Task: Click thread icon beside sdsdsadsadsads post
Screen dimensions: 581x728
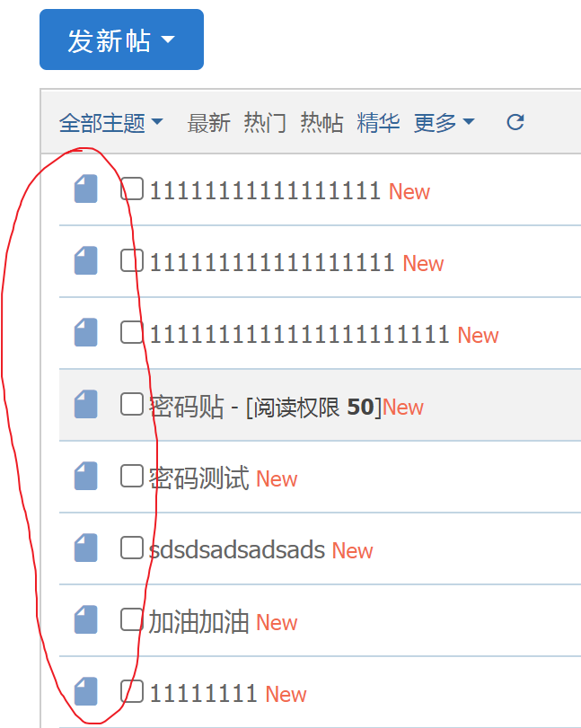Action: [x=86, y=548]
